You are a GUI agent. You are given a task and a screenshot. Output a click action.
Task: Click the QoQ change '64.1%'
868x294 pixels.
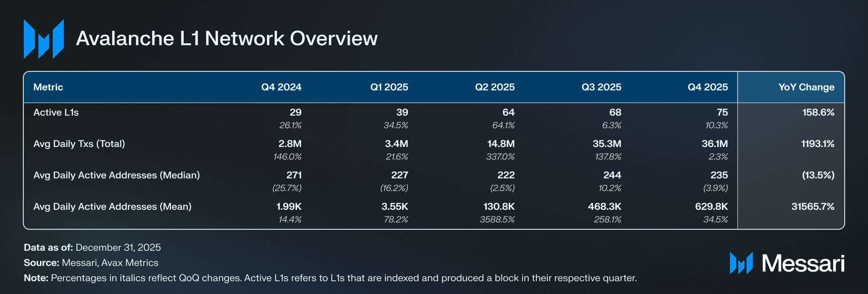coord(503,125)
